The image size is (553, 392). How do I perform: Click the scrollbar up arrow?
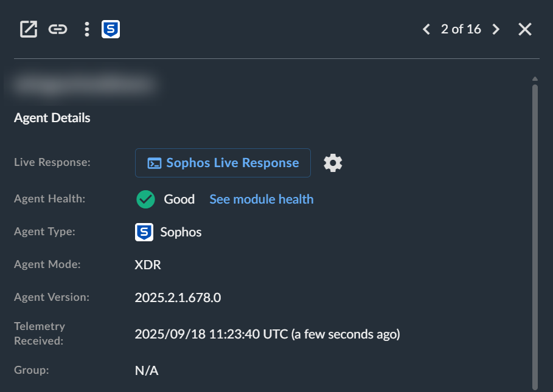535,79
